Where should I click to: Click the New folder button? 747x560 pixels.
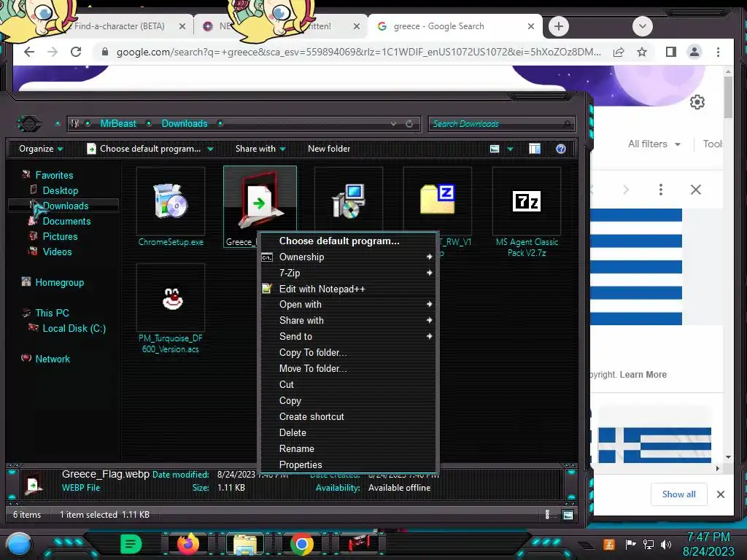point(329,149)
